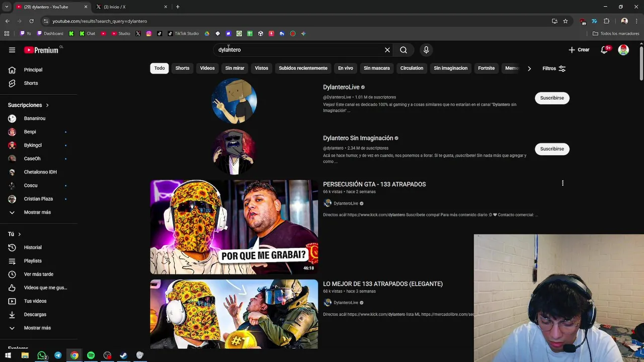Image resolution: width=644 pixels, height=362 pixels.
Task: Open the Cristian Plaza subscription
Action: click(38, 199)
